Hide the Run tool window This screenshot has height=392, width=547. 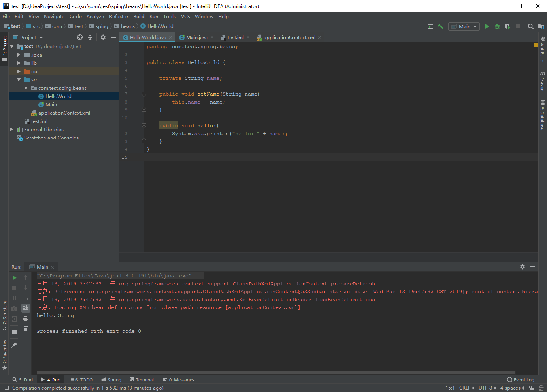tap(533, 267)
